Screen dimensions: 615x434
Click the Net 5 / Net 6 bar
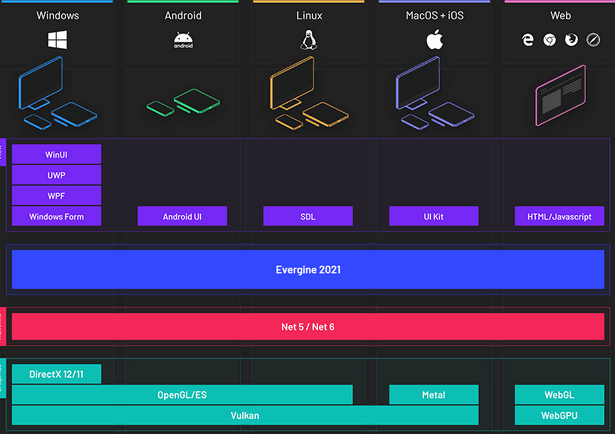pyautogui.click(x=308, y=326)
